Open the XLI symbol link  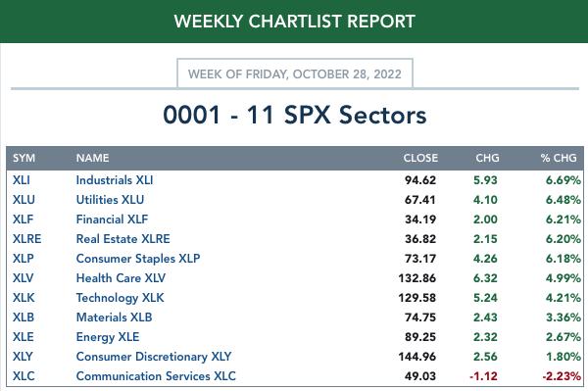[22, 180]
